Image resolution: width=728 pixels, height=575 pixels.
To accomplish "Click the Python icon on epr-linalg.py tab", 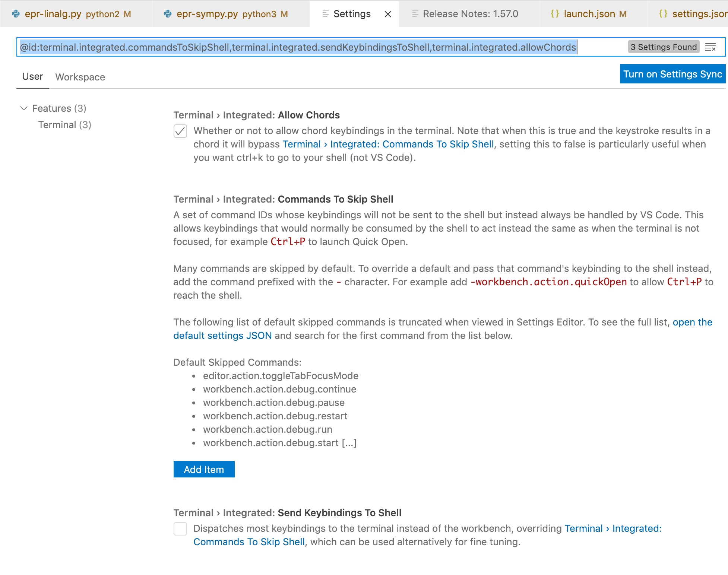I will tap(16, 14).
